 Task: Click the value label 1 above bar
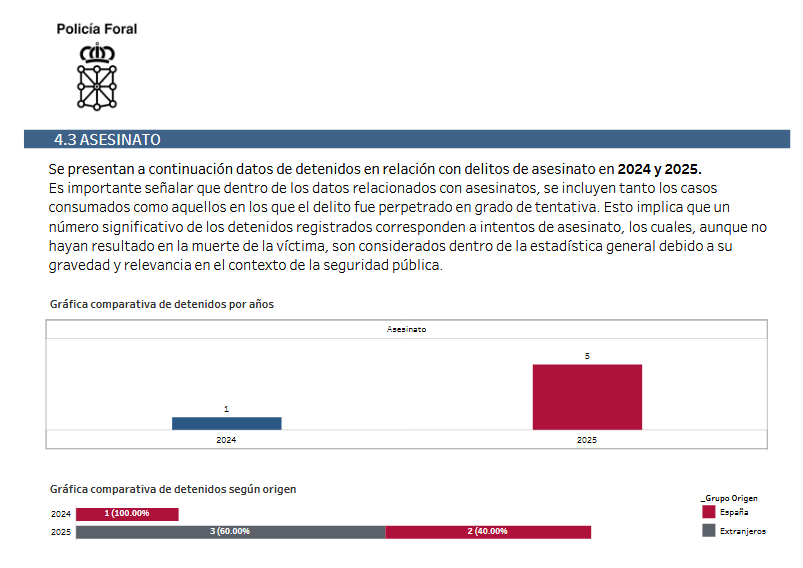point(226,409)
